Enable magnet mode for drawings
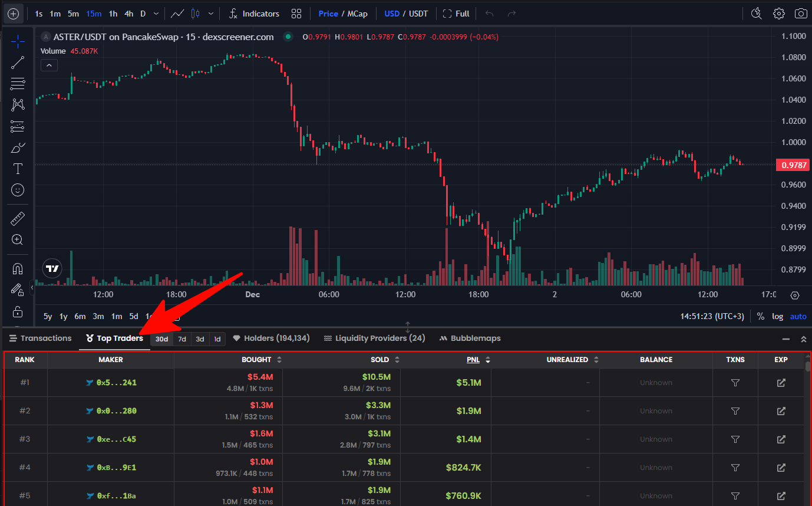The height and width of the screenshot is (506, 812). [18, 269]
